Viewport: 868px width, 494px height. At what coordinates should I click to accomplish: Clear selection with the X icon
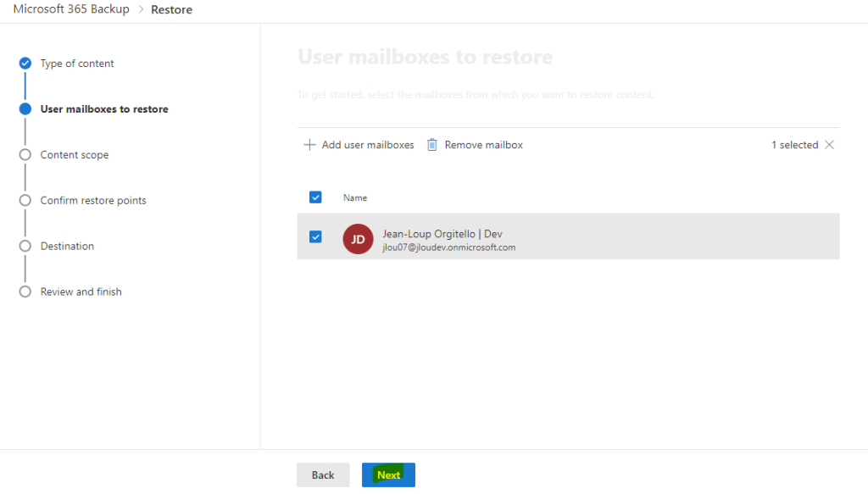(829, 145)
